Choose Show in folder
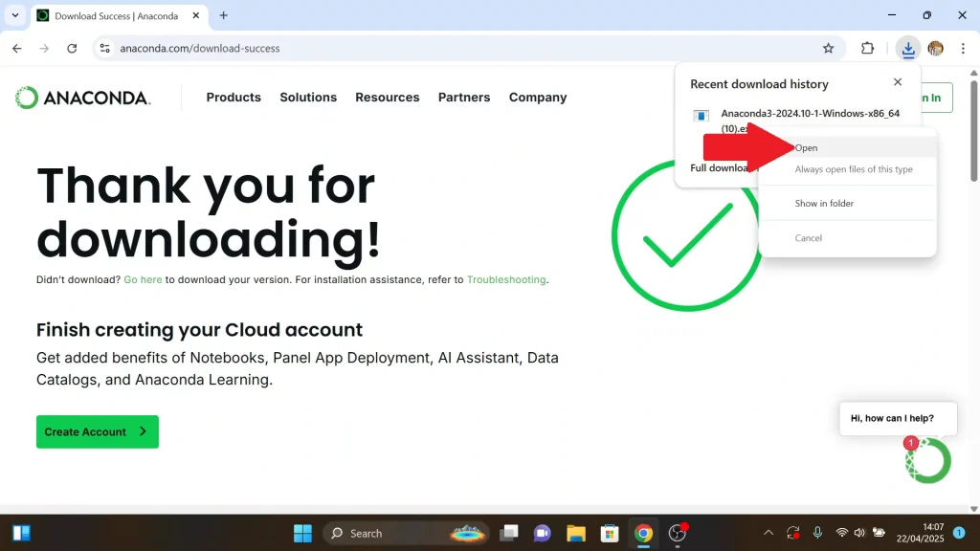 pos(848,203)
